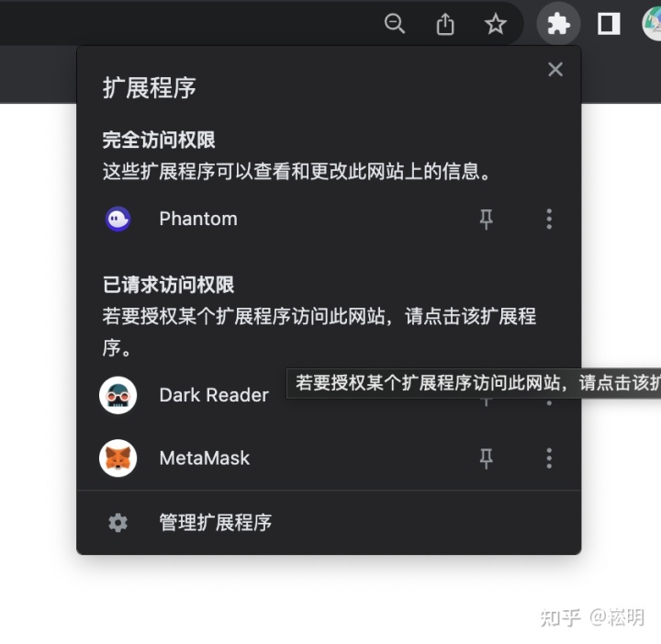661x644 pixels.
Task: Toggle the pin for MetaMask
Action: [487, 458]
